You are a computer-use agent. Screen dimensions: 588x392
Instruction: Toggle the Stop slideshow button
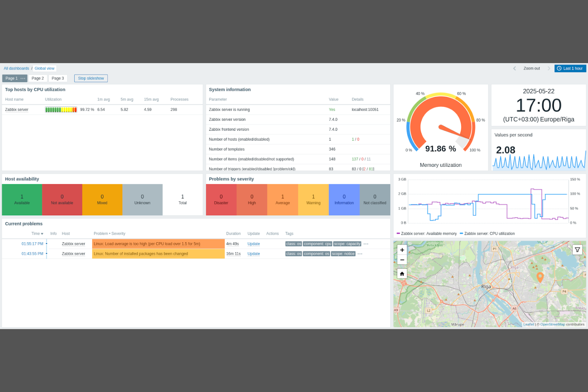[91, 78]
